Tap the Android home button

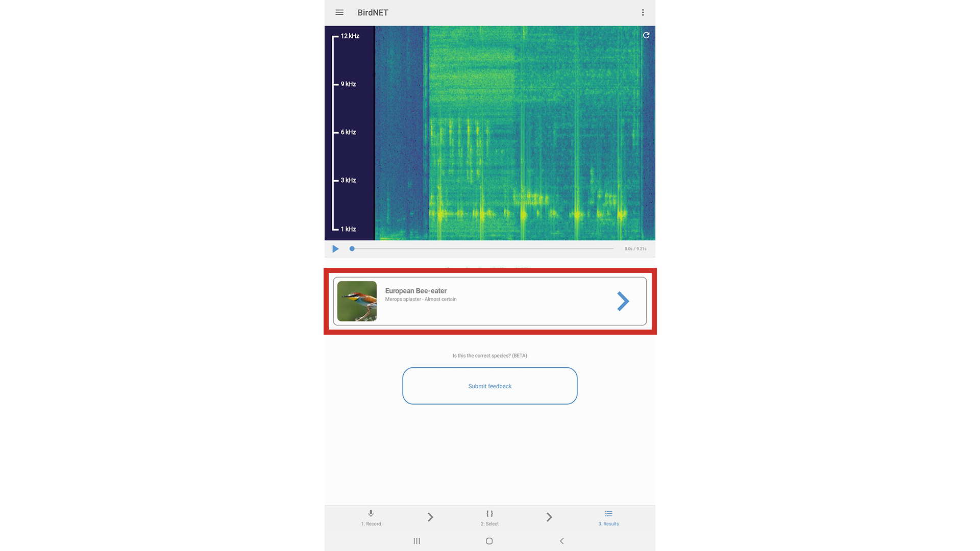point(489,541)
